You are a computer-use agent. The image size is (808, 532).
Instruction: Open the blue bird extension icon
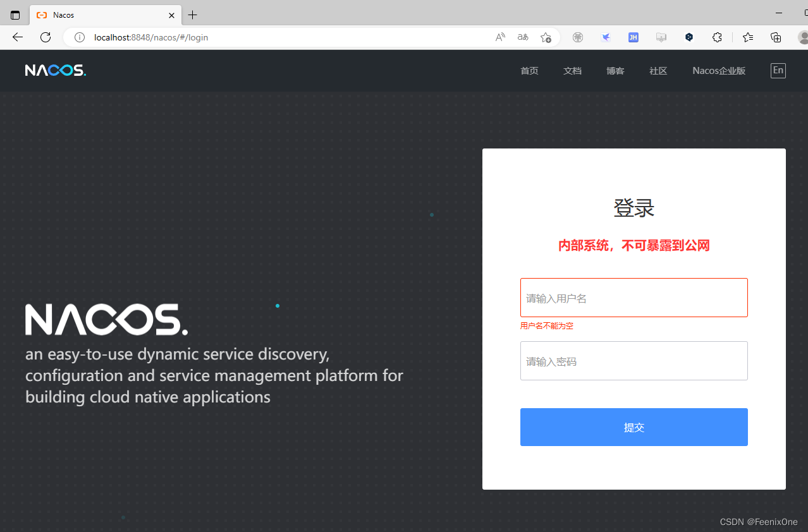pos(606,37)
